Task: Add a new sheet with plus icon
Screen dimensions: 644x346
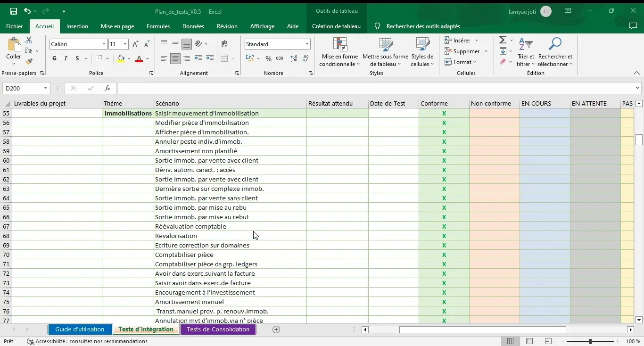Action: 276,330
